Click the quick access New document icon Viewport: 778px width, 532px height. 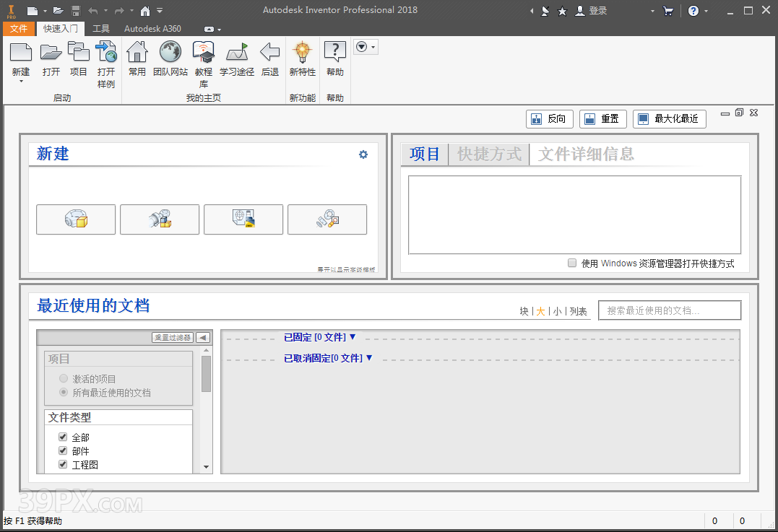[33, 10]
